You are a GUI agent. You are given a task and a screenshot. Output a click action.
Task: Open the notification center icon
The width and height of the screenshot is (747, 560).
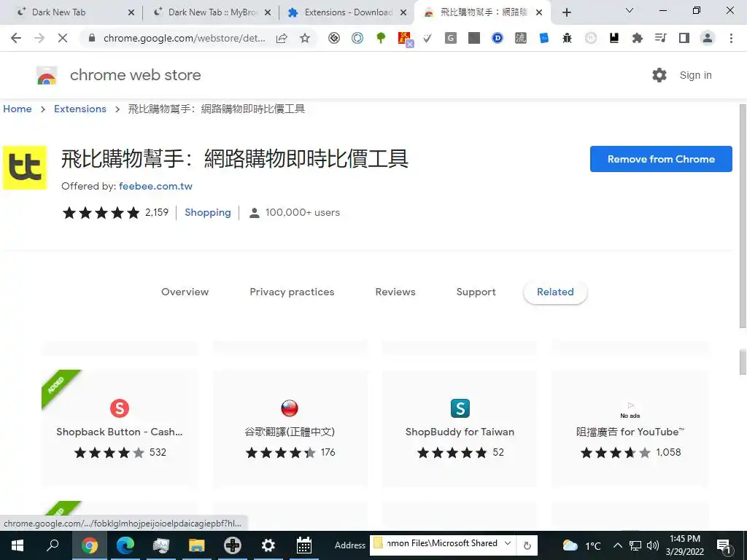[724, 546]
